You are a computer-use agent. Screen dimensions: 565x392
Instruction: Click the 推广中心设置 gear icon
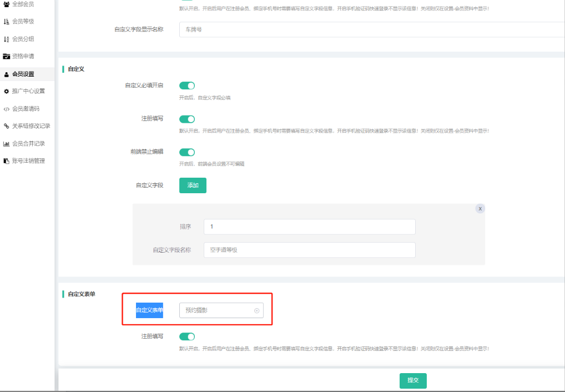click(x=6, y=91)
